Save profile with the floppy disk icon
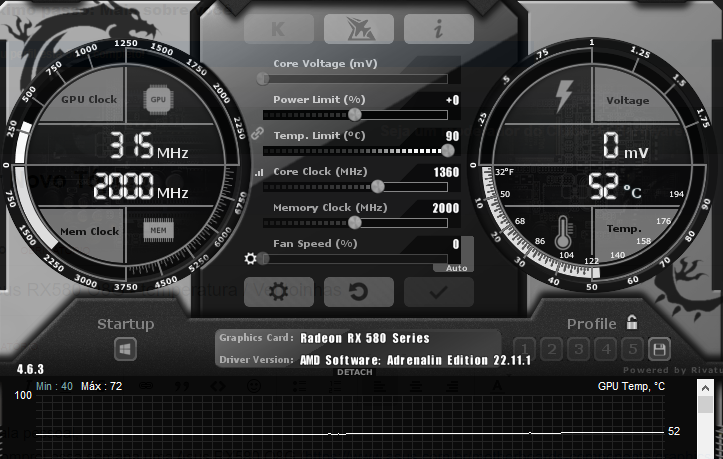Viewport: 723px width, 459px height. pyautogui.click(x=659, y=349)
